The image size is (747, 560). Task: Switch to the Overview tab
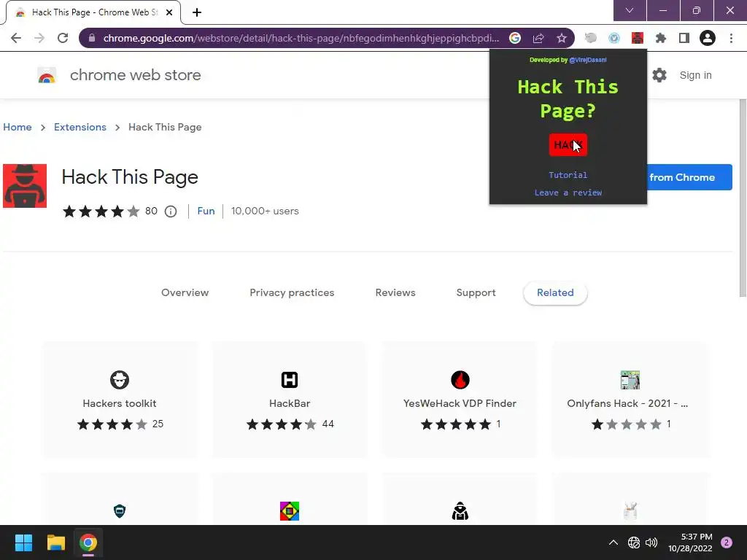185,293
